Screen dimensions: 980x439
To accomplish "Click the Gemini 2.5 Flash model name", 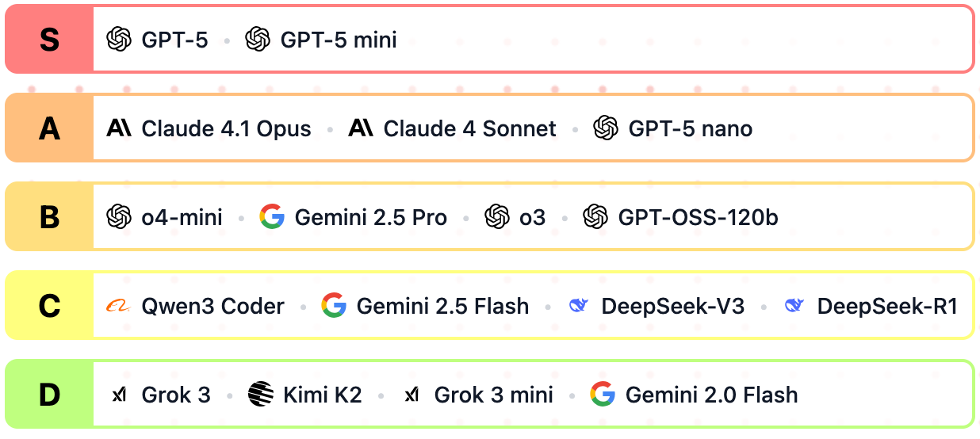I will pyautogui.click(x=442, y=306).
